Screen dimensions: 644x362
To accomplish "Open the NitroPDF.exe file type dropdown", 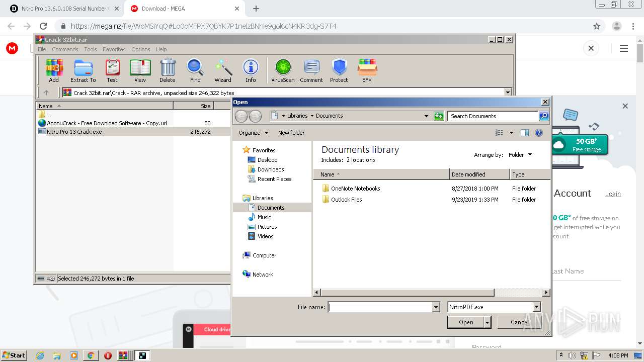I will pyautogui.click(x=536, y=307).
